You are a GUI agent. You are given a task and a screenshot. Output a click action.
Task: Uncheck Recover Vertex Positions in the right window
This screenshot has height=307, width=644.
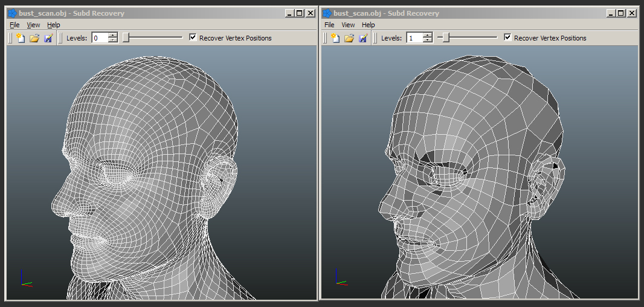[x=508, y=37]
